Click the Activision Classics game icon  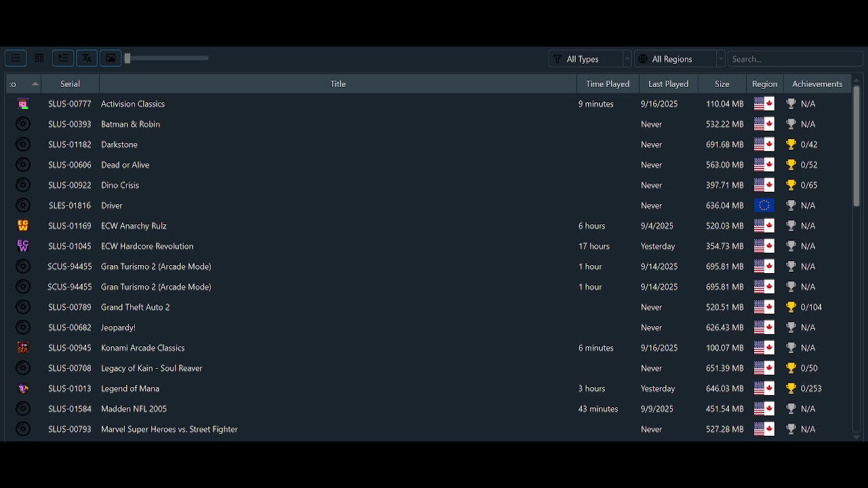(x=23, y=104)
